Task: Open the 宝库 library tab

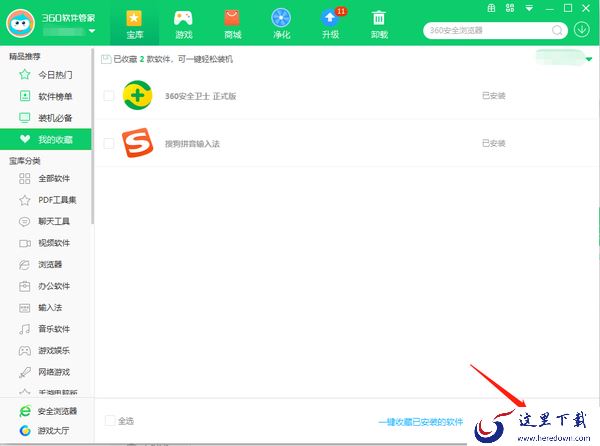Action: [134, 24]
